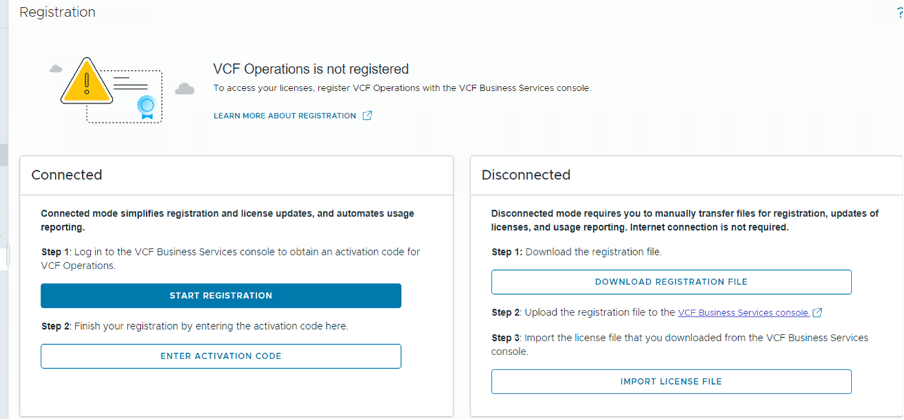The height and width of the screenshot is (420, 904).
Task: Click the Disconnected panel heading
Action: coord(526,175)
